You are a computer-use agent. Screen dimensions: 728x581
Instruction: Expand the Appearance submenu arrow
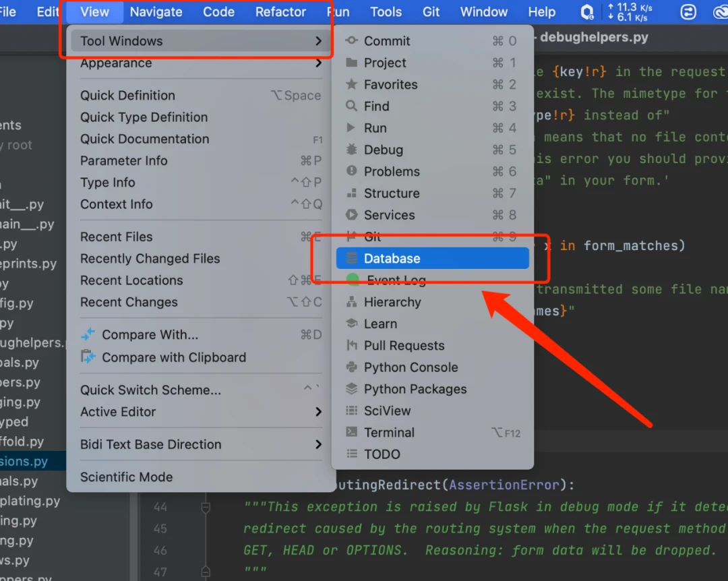point(318,63)
